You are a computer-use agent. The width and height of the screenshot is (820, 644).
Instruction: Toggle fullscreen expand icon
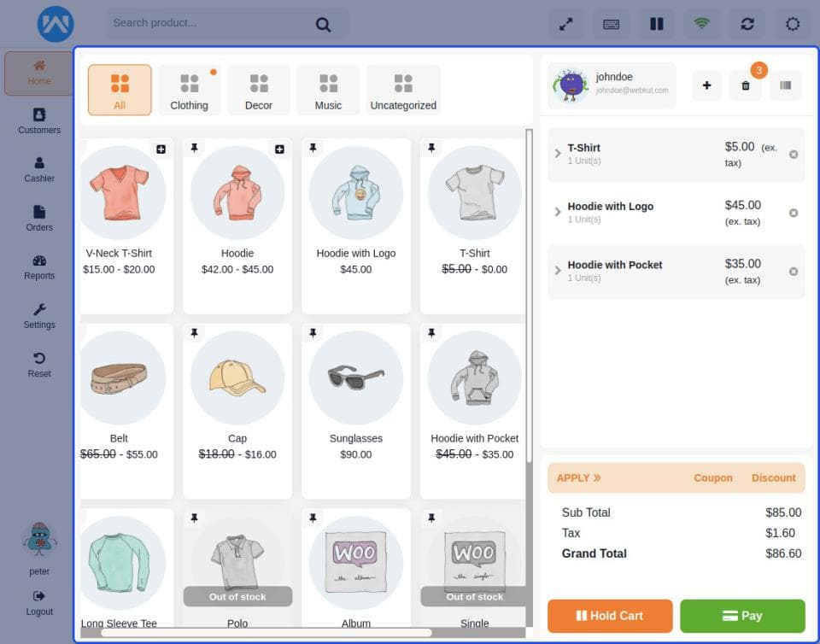[x=565, y=24]
